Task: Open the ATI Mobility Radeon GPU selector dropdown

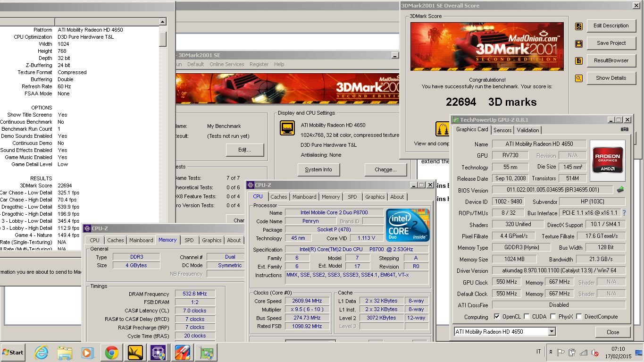Action: click(552, 332)
